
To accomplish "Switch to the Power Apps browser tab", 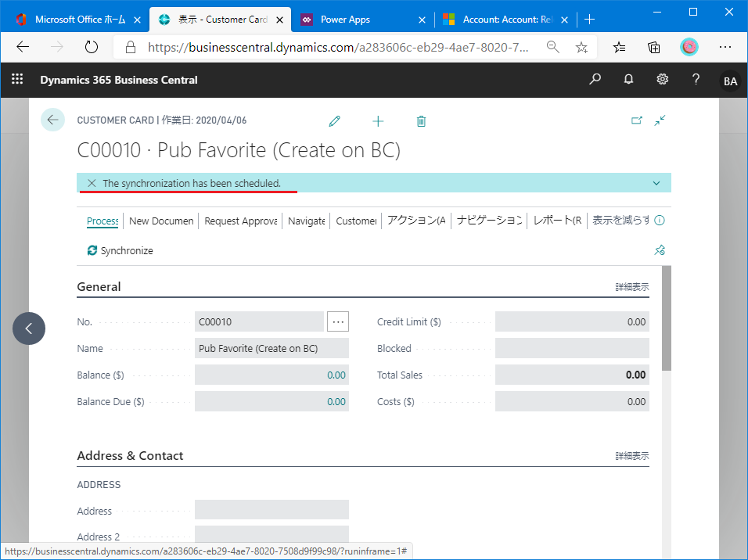I will click(362, 20).
